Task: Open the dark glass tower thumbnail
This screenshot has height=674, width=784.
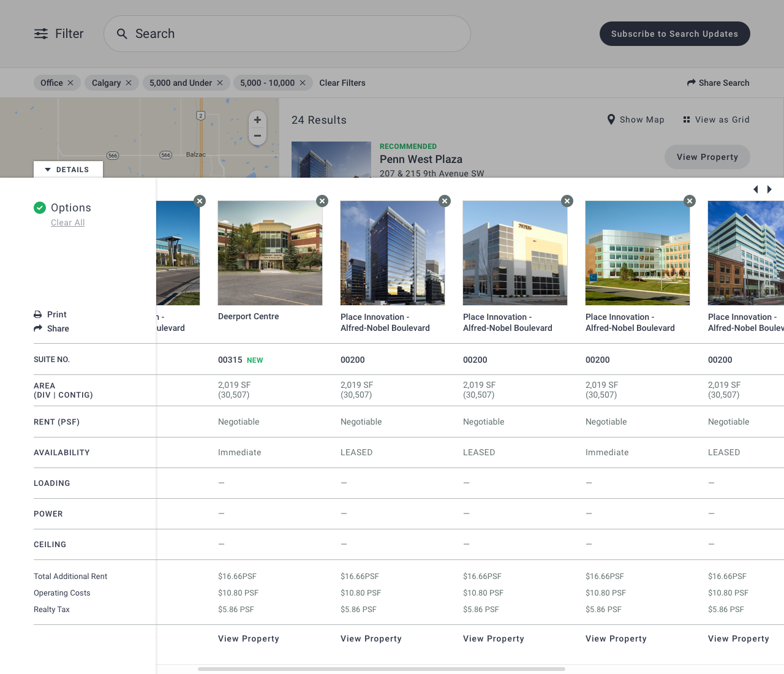Action: pos(393,253)
